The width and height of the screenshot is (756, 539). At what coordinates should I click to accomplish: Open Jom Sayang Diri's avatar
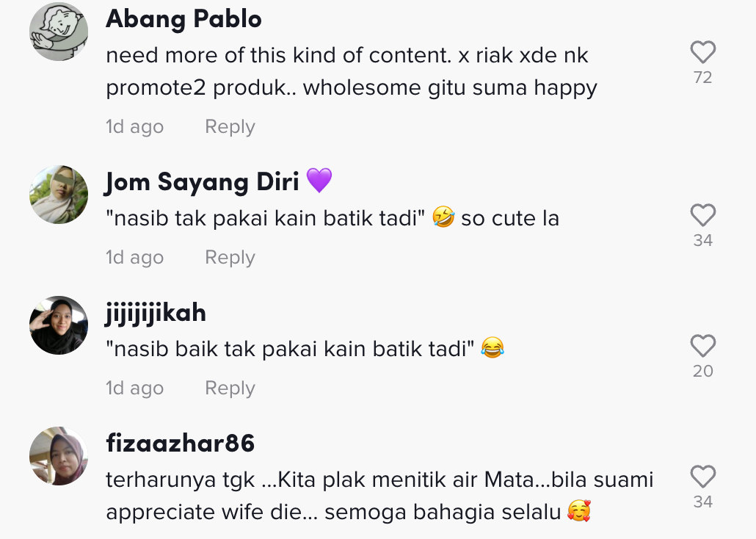click(59, 195)
